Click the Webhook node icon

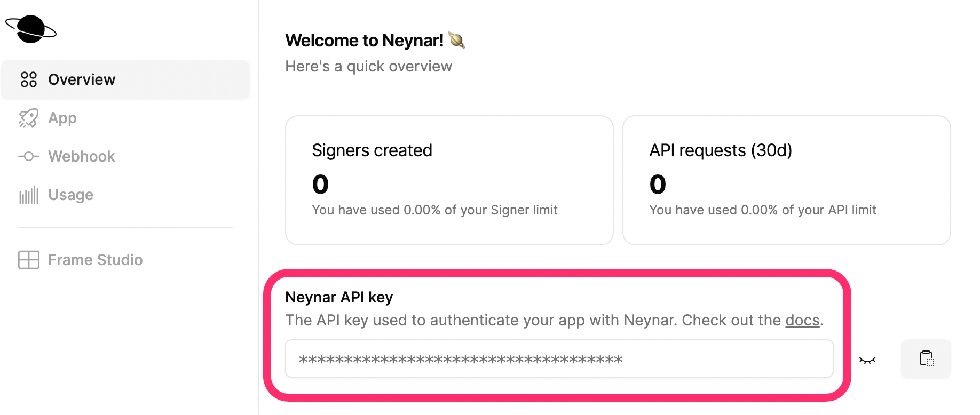pyautogui.click(x=29, y=156)
